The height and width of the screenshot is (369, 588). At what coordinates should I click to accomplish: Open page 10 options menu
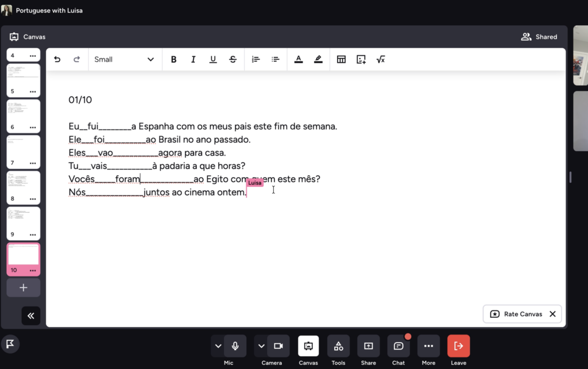click(x=33, y=270)
